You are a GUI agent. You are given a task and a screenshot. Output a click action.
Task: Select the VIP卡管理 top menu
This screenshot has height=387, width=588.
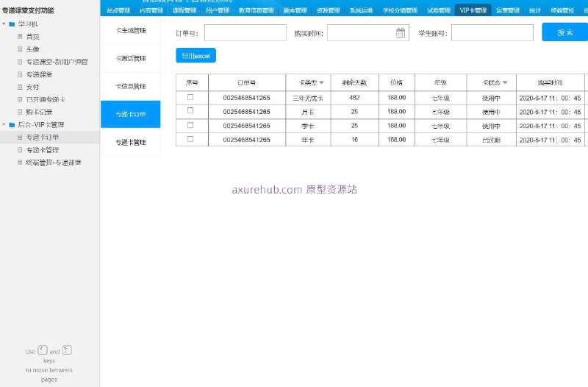click(x=473, y=10)
